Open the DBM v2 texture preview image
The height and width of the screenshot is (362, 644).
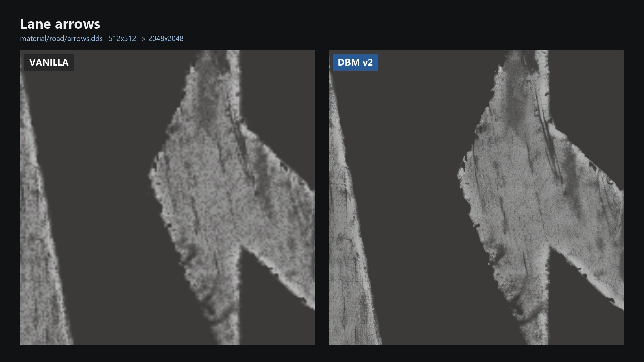[476, 198]
